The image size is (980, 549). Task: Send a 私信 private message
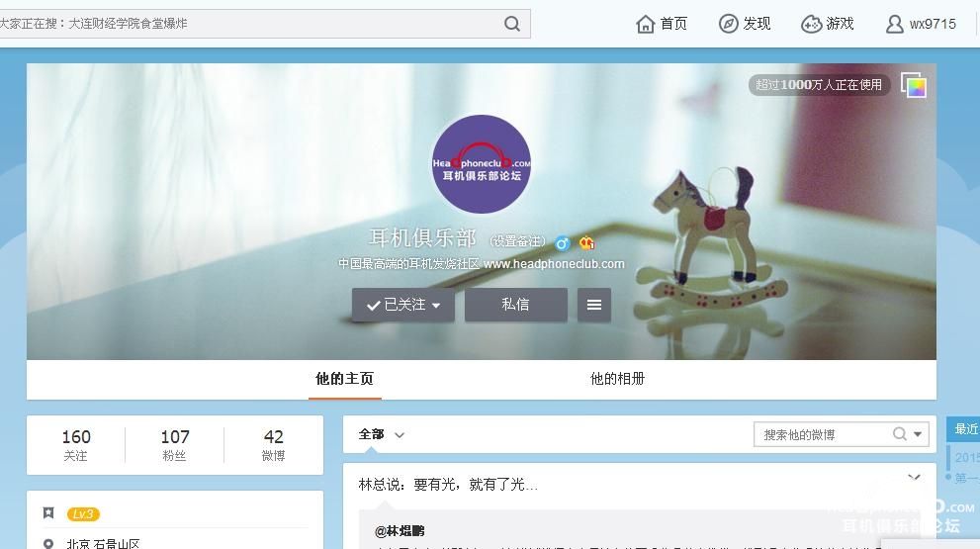tap(515, 305)
